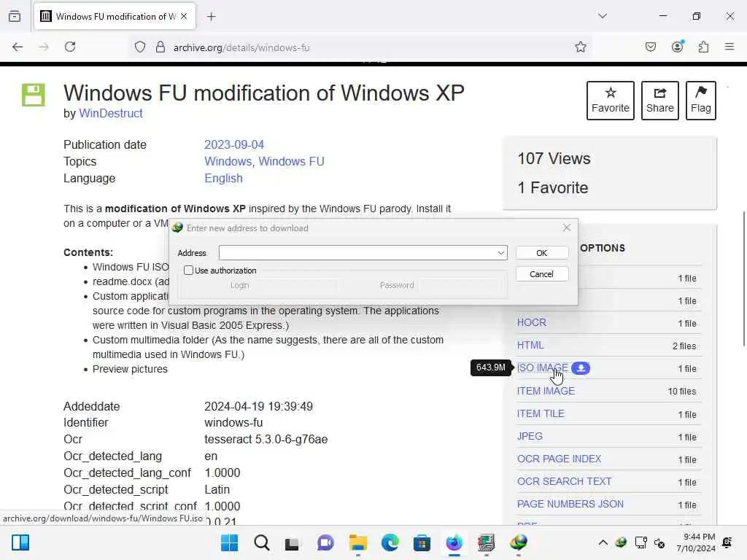Flag this archive item
The height and width of the screenshot is (560, 747).
pyautogui.click(x=701, y=101)
